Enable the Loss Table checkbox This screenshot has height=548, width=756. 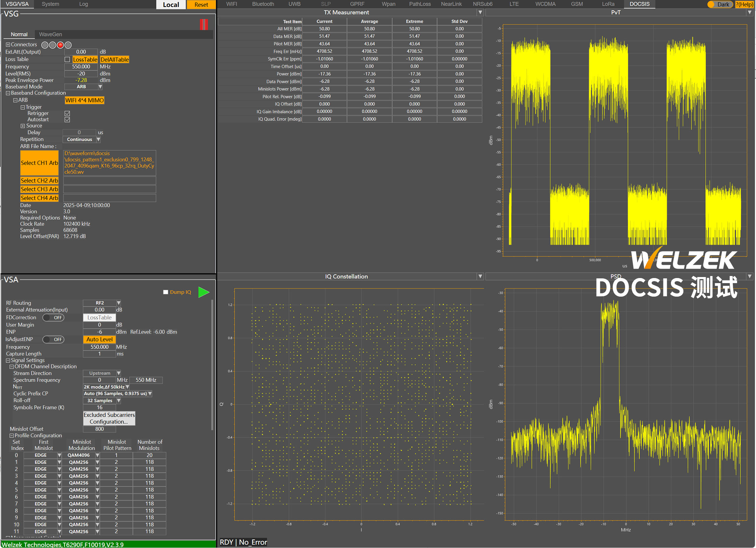tap(67, 59)
